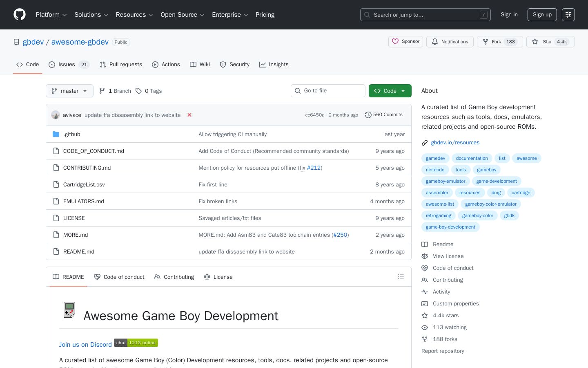588x368 pixels.
Task: Open avivace's avatar
Action: click(56, 115)
